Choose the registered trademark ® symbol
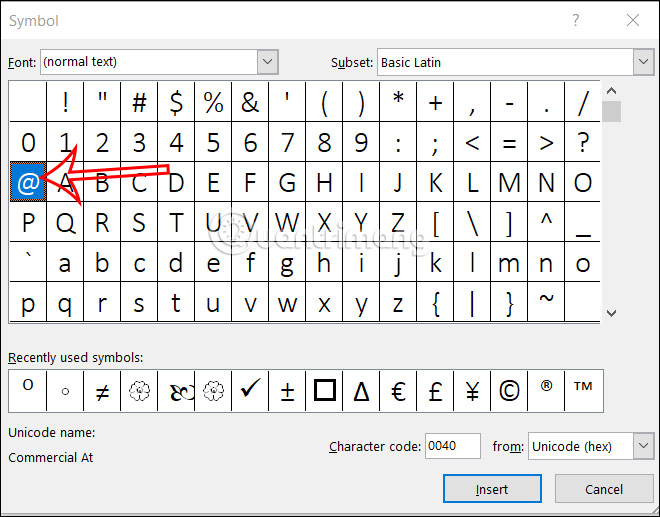The image size is (660, 517). tap(546, 391)
